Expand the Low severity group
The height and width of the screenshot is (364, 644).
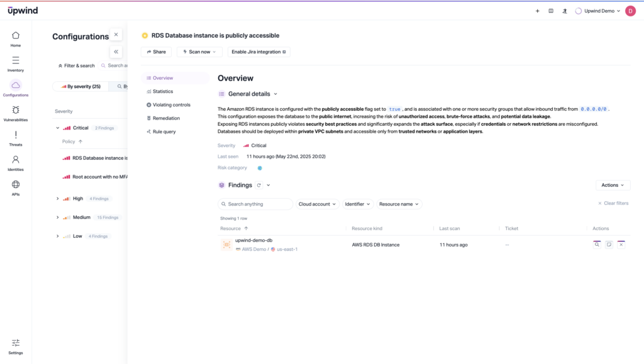(57, 236)
